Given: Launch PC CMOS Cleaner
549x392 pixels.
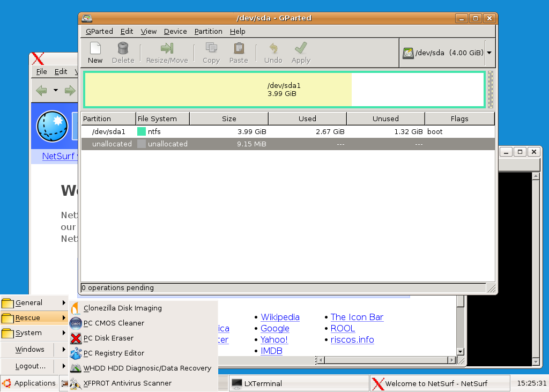Looking at the screenshot, I should pyautogui.click(x=144, y=323).
